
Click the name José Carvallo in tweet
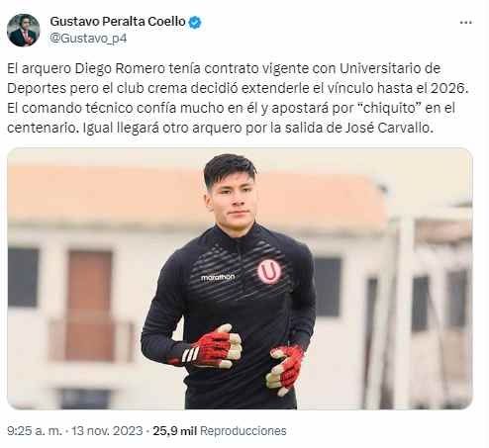(388, 128)
